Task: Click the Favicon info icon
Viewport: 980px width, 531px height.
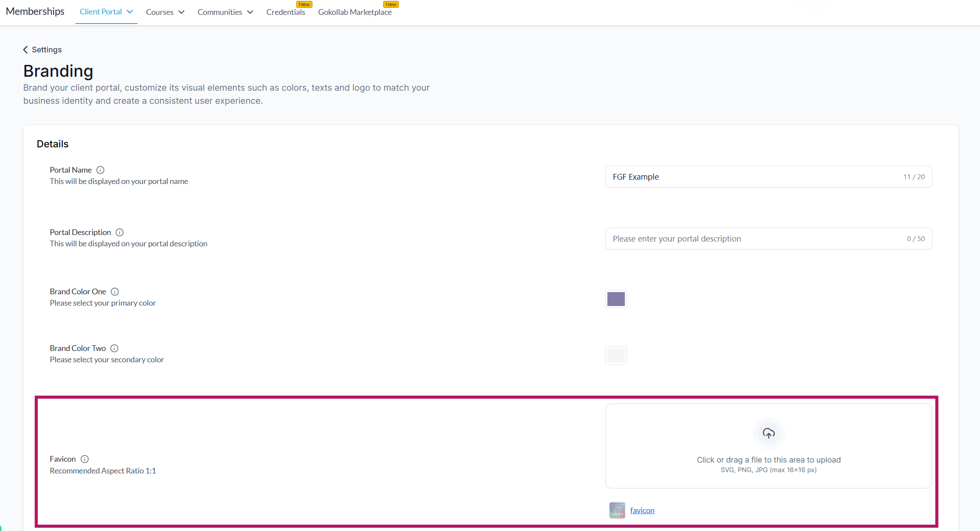Action: point(85,459)
